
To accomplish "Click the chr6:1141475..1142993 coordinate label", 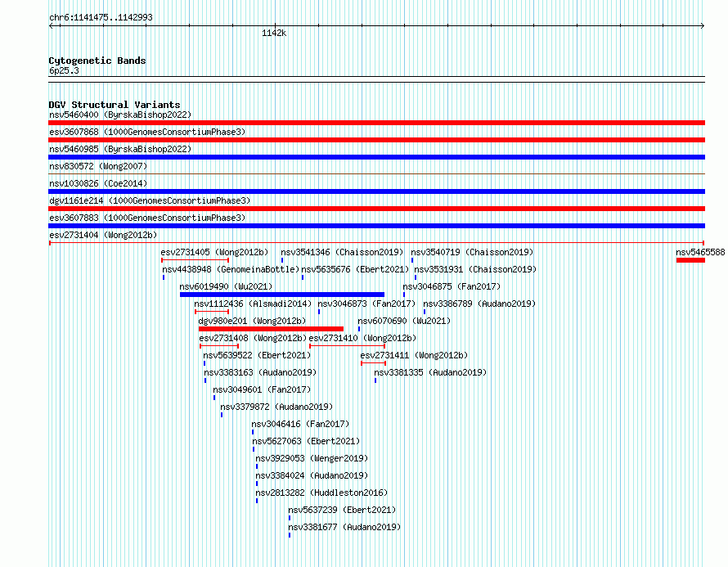I will click(x=101, y=17).
